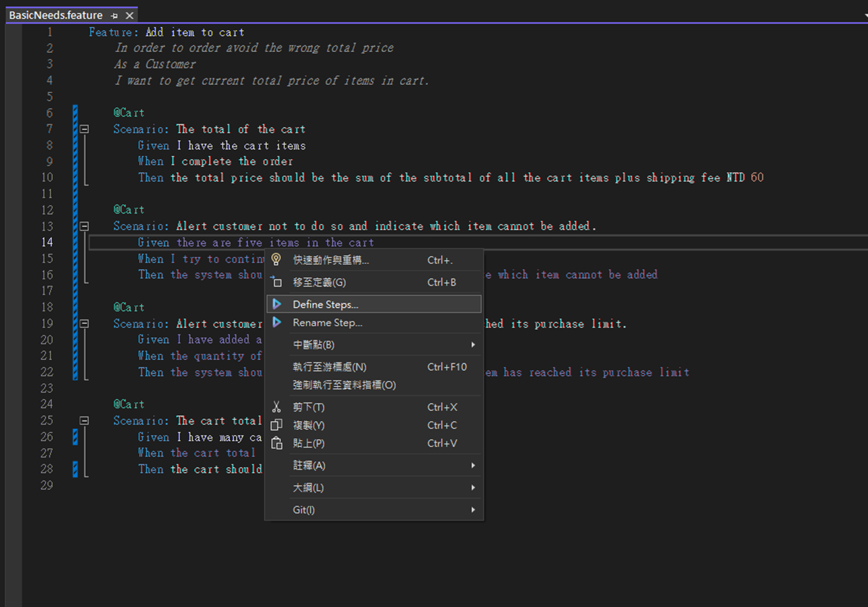
Task: Click 'I want to get current total price' line
Action: (x=272, y=80)
